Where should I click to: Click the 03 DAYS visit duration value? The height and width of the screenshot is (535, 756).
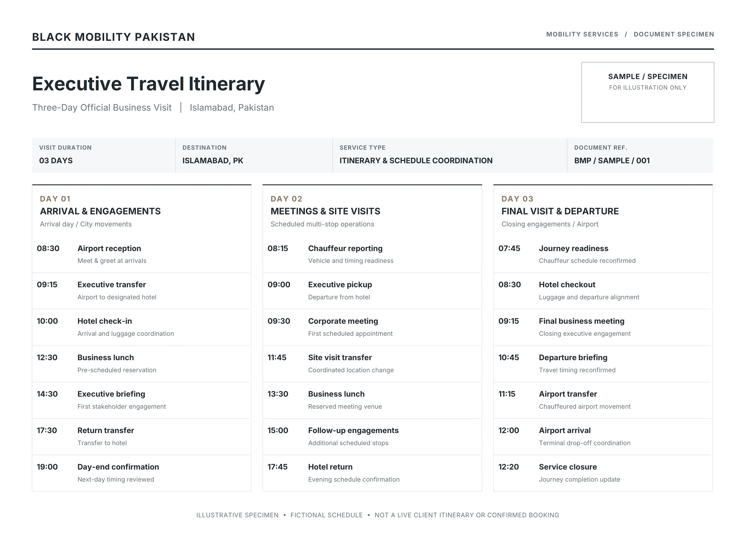click(56, 160)
